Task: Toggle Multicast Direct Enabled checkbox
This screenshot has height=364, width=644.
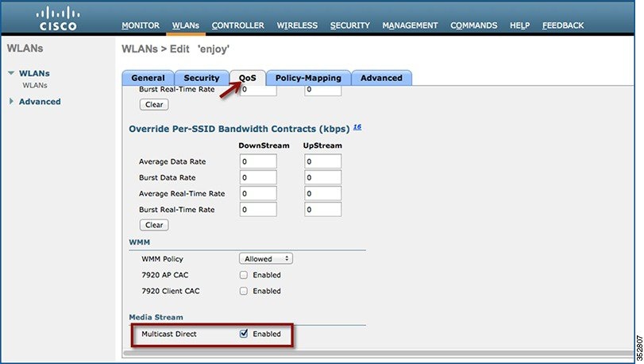Action: pyautogui.click(x=244, y=334)
